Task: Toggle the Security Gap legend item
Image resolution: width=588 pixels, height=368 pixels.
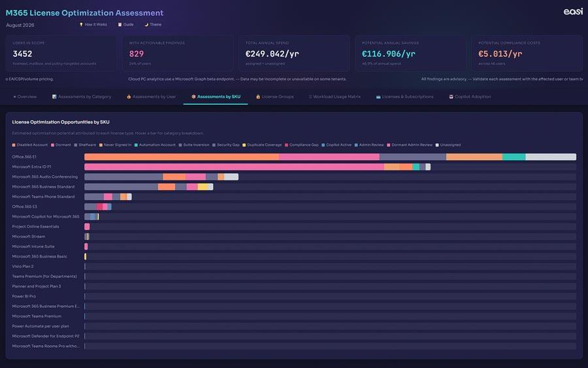Action: point(226,145)
